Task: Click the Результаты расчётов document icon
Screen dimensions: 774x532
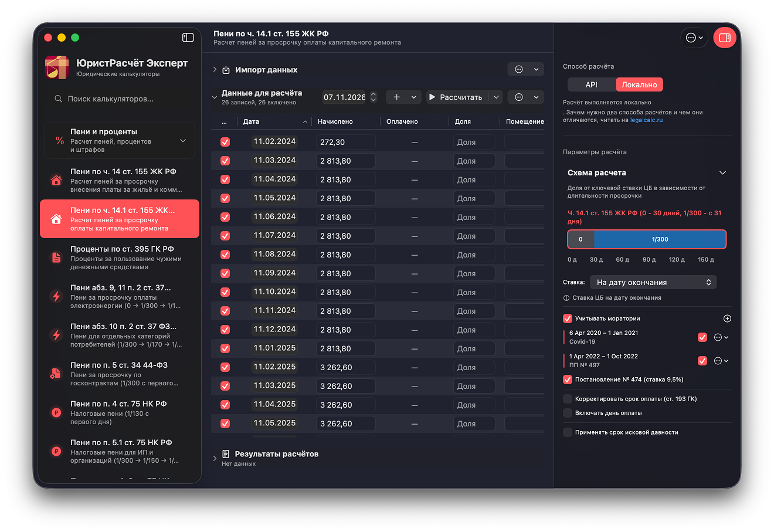Action: point(226,455)
